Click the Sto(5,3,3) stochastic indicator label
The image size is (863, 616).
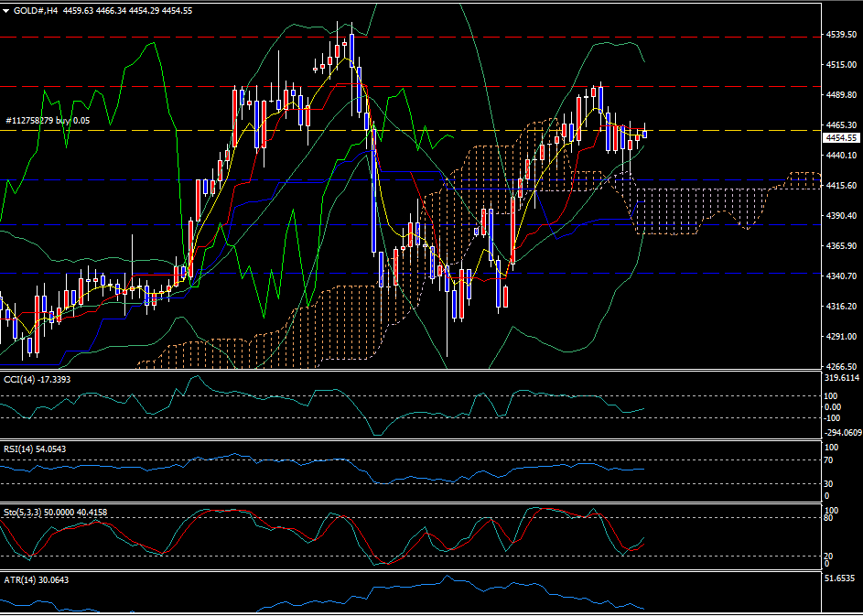tap(55, 512)
